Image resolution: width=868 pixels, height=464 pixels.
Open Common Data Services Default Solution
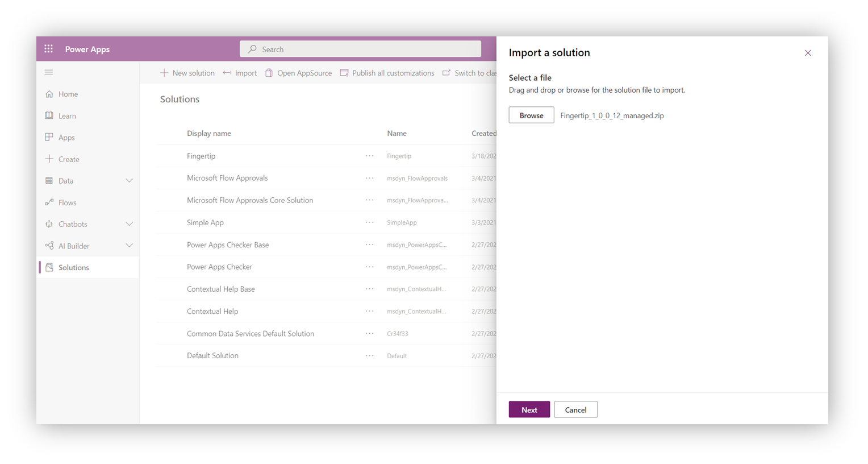click(251, 333)
